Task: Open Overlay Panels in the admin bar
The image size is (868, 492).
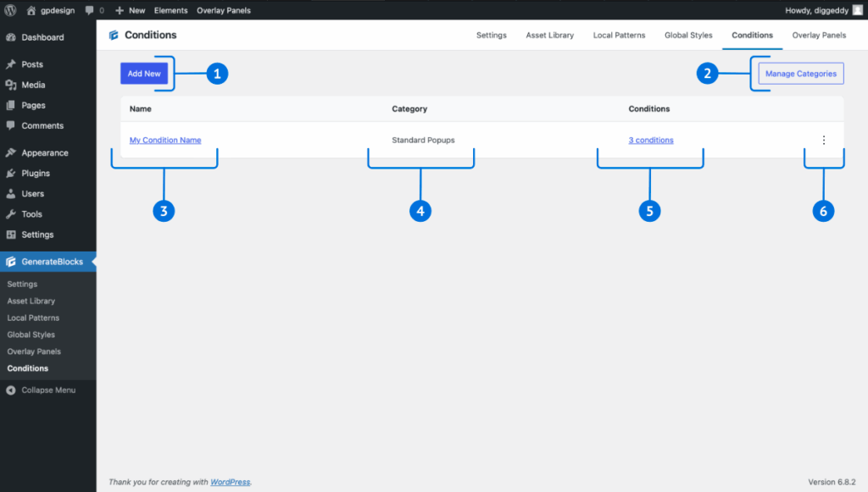Action: (x=224, y=10)
